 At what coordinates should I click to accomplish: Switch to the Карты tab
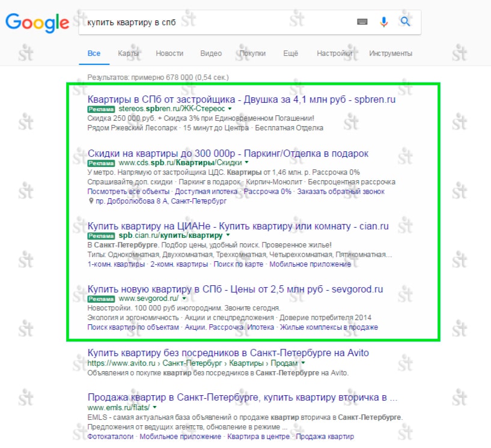click(128, 53)
